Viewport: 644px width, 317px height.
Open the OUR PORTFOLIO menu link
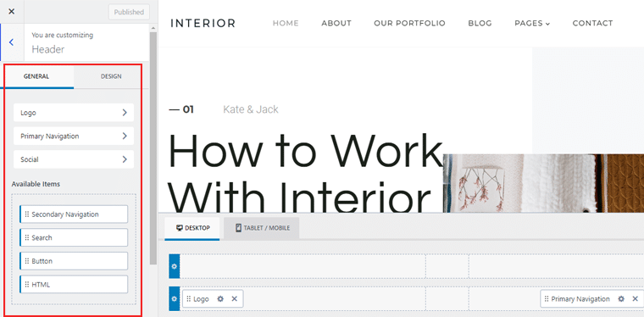409,24
